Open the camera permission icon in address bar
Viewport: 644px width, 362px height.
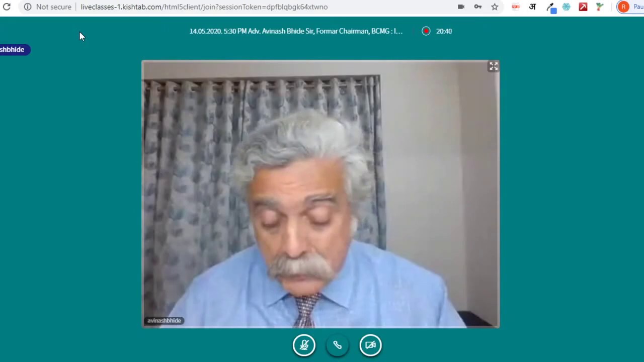[461, 7]
